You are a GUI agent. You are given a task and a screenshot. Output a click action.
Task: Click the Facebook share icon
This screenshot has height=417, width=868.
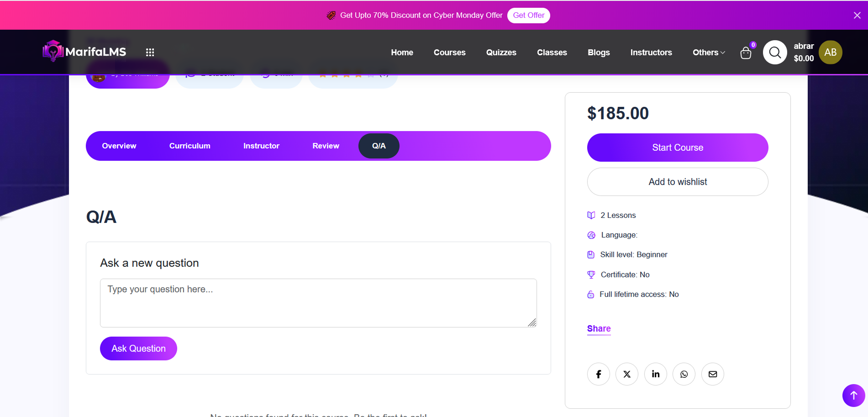[x=598, y=374]
